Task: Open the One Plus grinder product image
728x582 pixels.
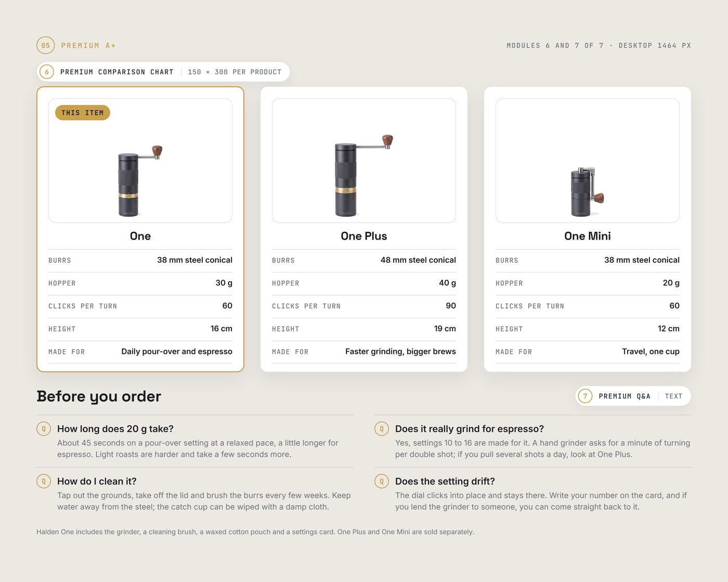Action: [364, 161]
